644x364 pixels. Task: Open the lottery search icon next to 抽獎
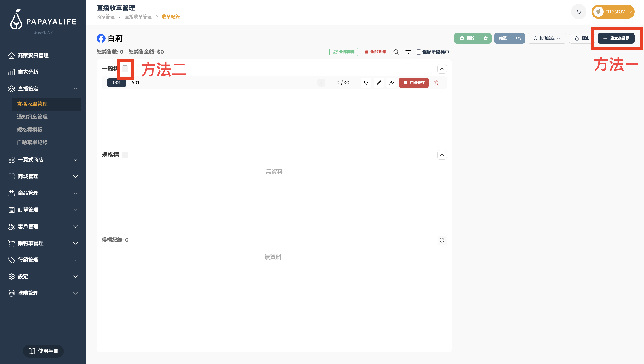click(x=519, y=38)
